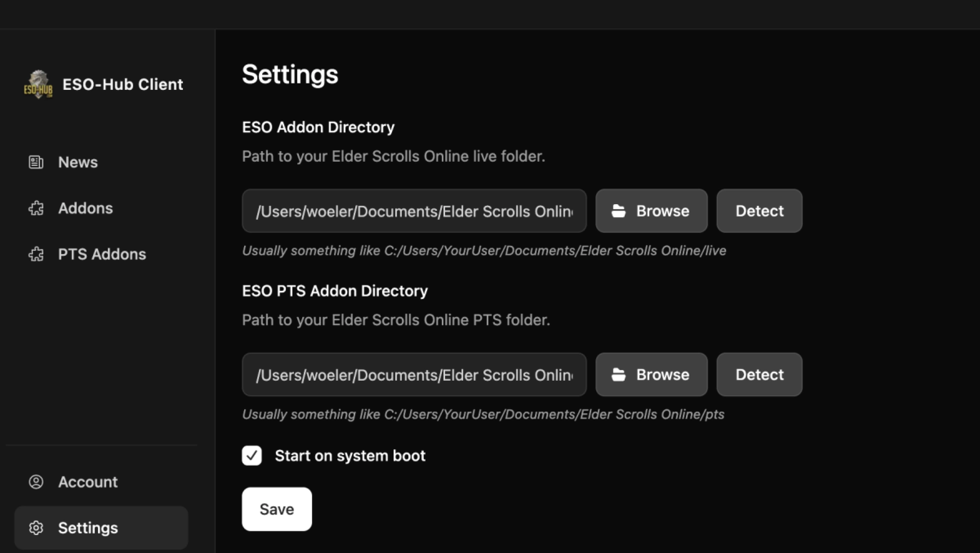Select the Account sidebar item
The image size is (980, 553).
pos(101,482)
